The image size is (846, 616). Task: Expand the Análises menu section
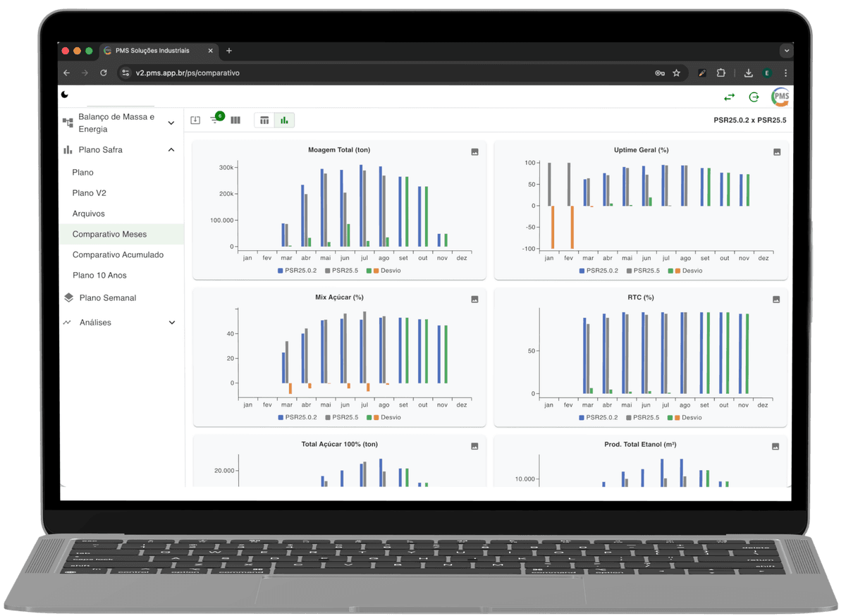(171, 322)
